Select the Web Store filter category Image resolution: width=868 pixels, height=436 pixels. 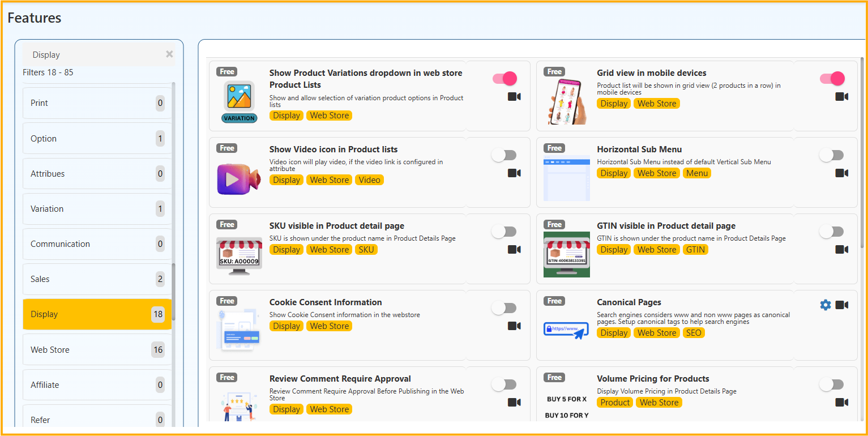coord(97,350)
